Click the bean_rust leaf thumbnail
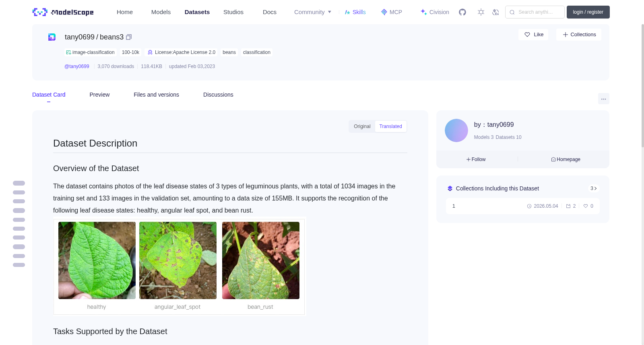This screenshot has height=345, width=644. click(261, 260)
